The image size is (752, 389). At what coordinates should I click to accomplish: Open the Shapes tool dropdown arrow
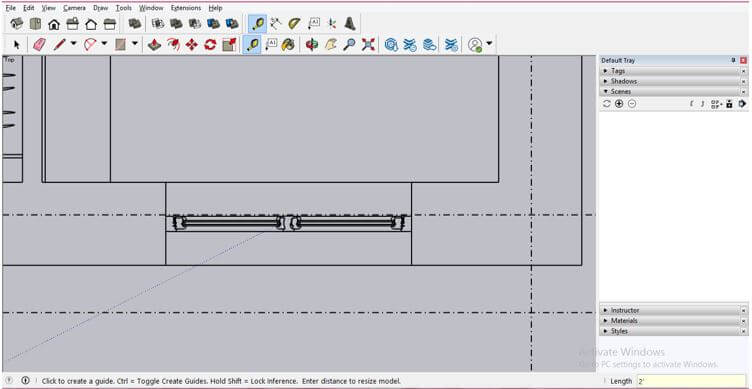(x=135, y=44)
